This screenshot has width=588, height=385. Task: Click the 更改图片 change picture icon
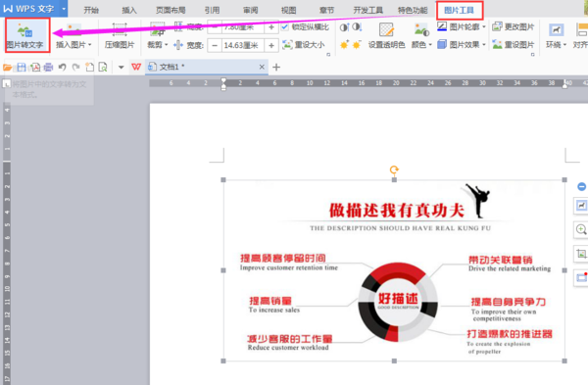pyautogui.click(x=497, y=26)
